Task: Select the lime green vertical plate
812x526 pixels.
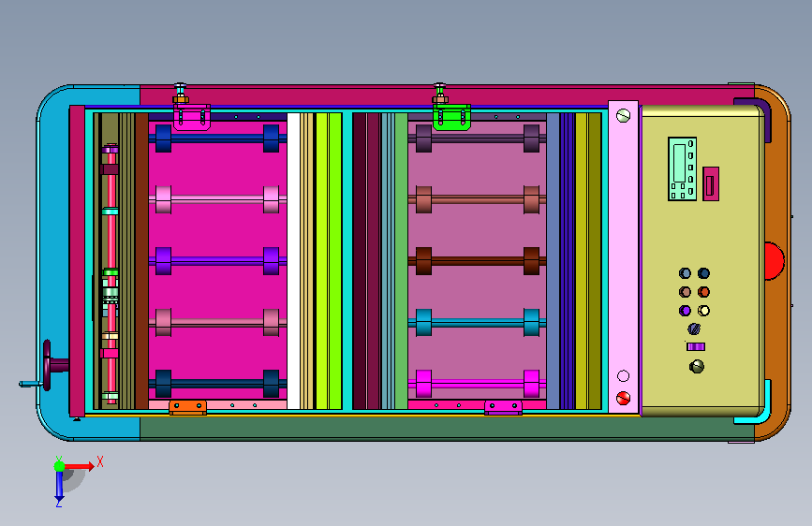Action: coord(329,261)
